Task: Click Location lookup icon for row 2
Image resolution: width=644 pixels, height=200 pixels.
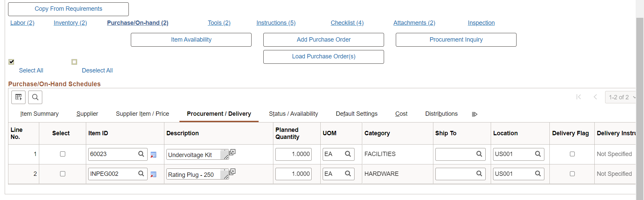Action: (538, 174)
